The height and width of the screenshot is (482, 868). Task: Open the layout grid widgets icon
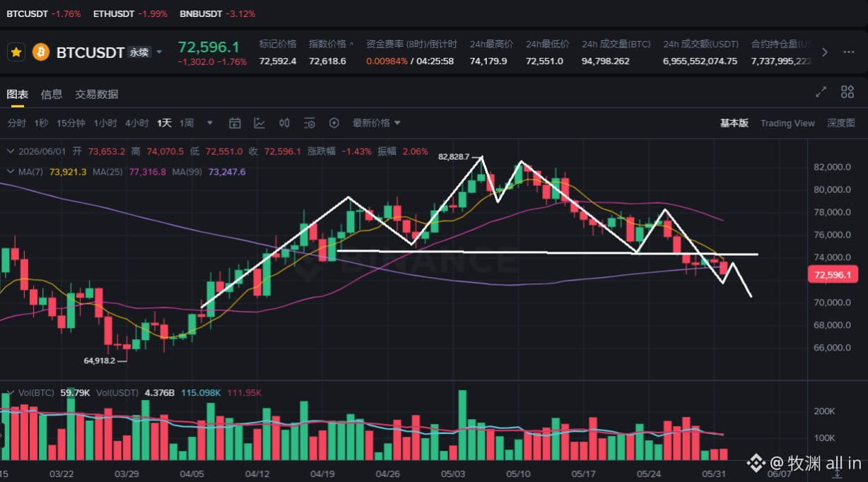click(x=848, y=92)
